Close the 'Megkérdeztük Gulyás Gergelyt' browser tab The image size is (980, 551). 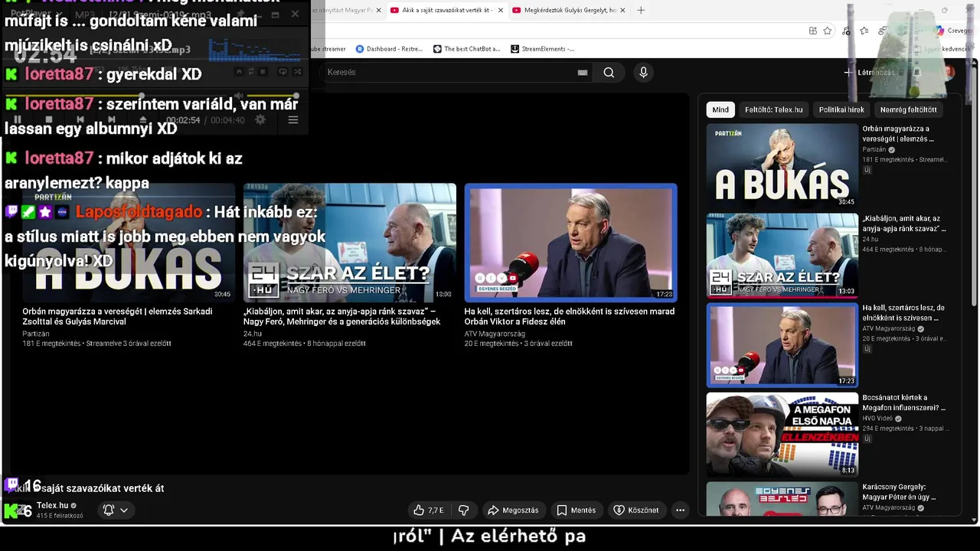pos(622,10)
